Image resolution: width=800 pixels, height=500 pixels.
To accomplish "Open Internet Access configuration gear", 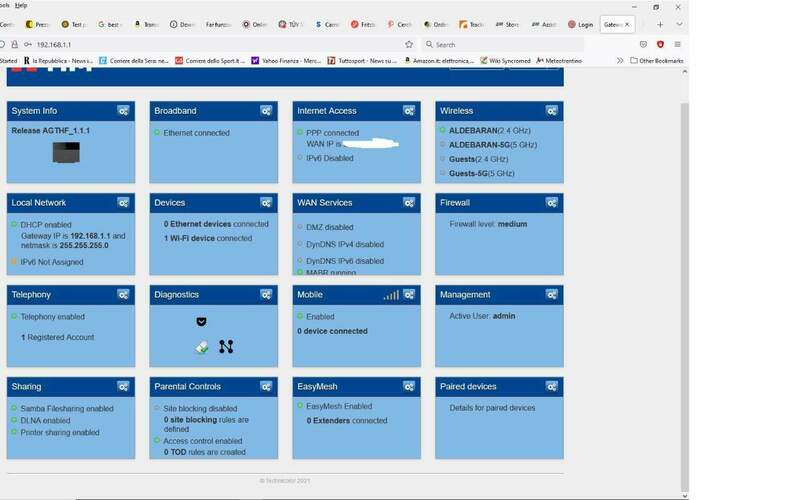I will coord(409,111).
